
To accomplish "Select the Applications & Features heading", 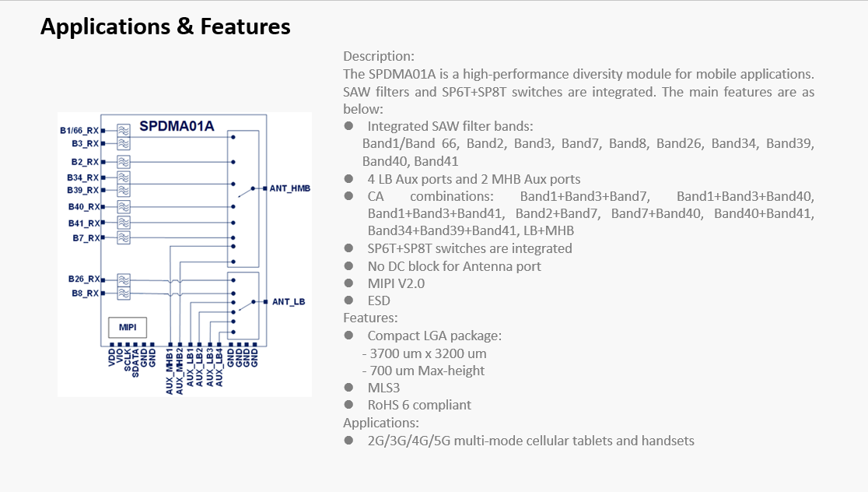I will (166, 27).
